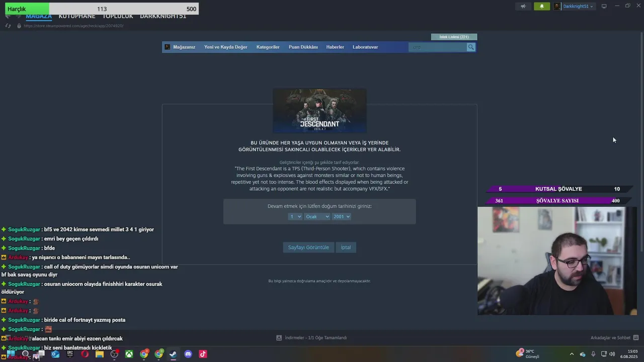
Task: Open the birth year 2001 dropdown
Action: (x=341, y=217)
